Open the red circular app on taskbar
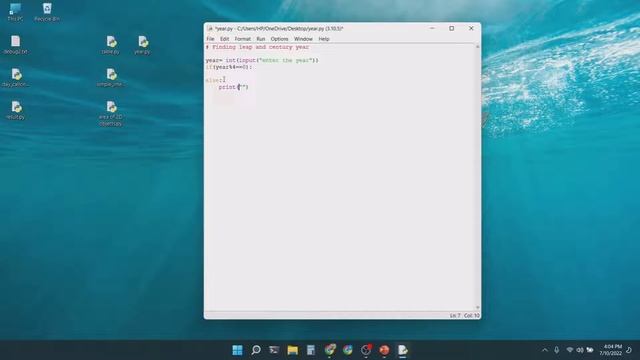This screenshot has height=360, width=640. click(384, 350)
